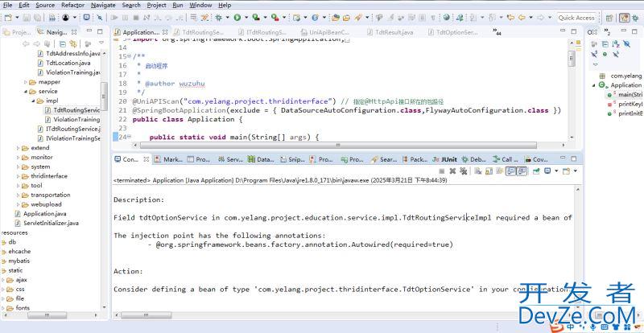Click the Navigator horizontal scrollbar
This screenshot has width=644, height=333.
47,315
